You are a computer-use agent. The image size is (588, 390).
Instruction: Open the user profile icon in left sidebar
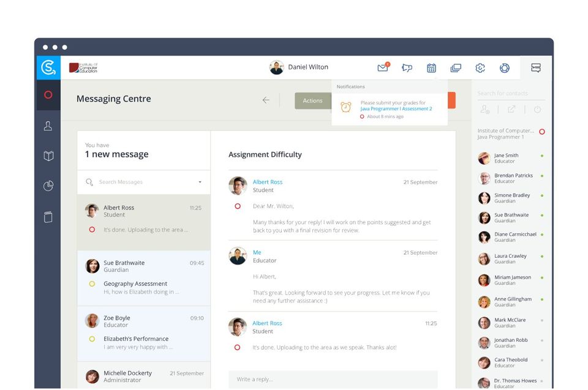tap(48, 126)
